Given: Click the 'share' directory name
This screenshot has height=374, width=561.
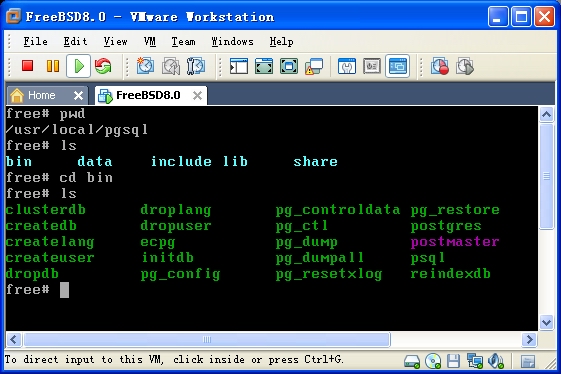Looking at the screenshot, I should pyautogui.click(x=315, y=162).
